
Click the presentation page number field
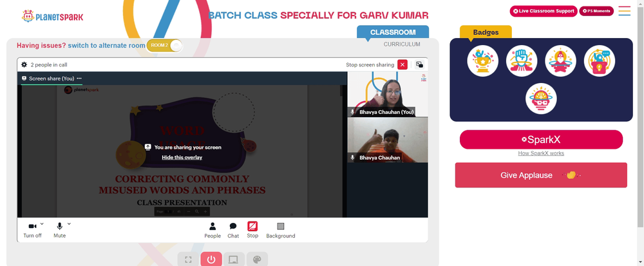pyautogui.click(x=168, y=211)
